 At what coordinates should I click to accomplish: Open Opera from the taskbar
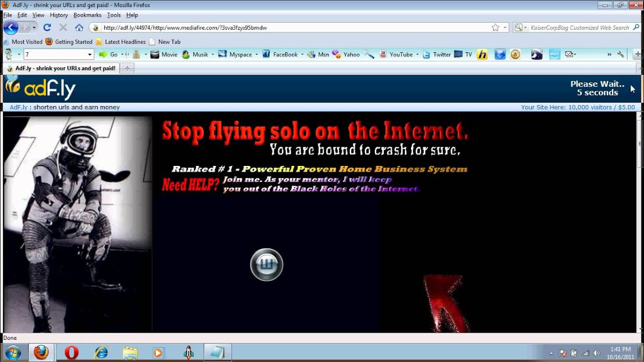pos(71,352)
